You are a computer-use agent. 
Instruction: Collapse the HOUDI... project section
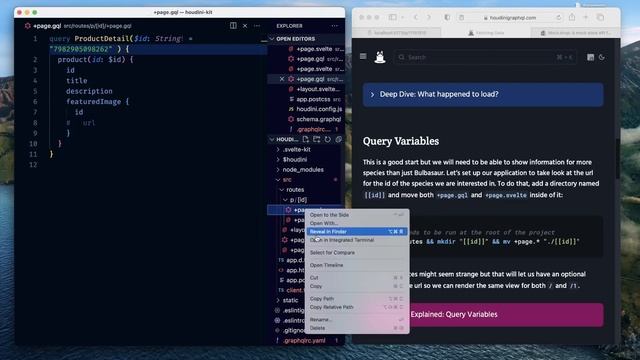pos(272,140)
